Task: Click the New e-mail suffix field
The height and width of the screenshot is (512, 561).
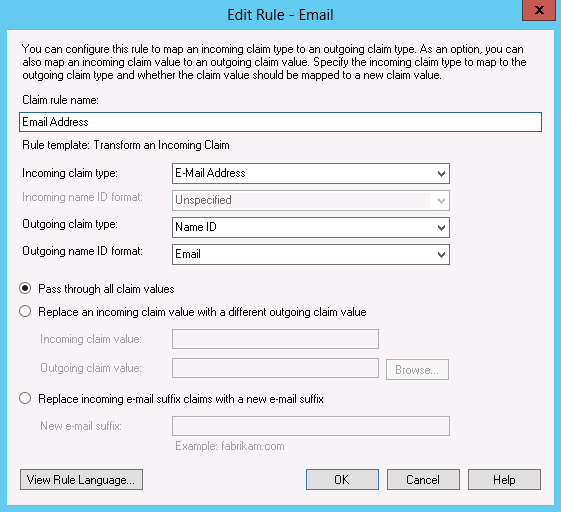Action: [x=311, y=426]
